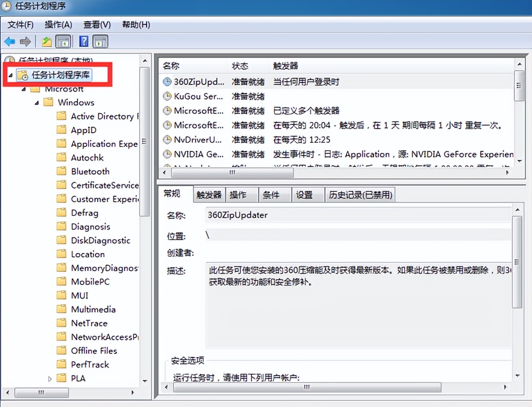The width and height of the screenshot is (532, 407).
Task: Open the 文件(F) menu
Action: (19, 25)
